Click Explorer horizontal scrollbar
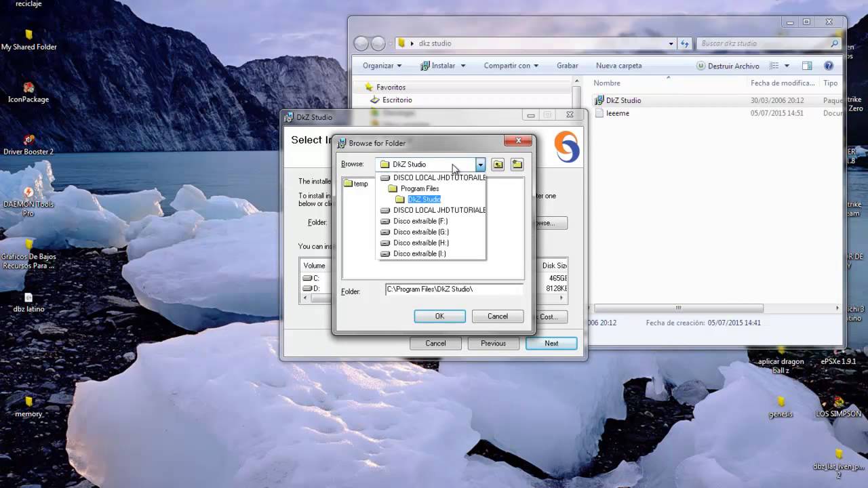This screenshot has height=488, width=868. [677, 308]
